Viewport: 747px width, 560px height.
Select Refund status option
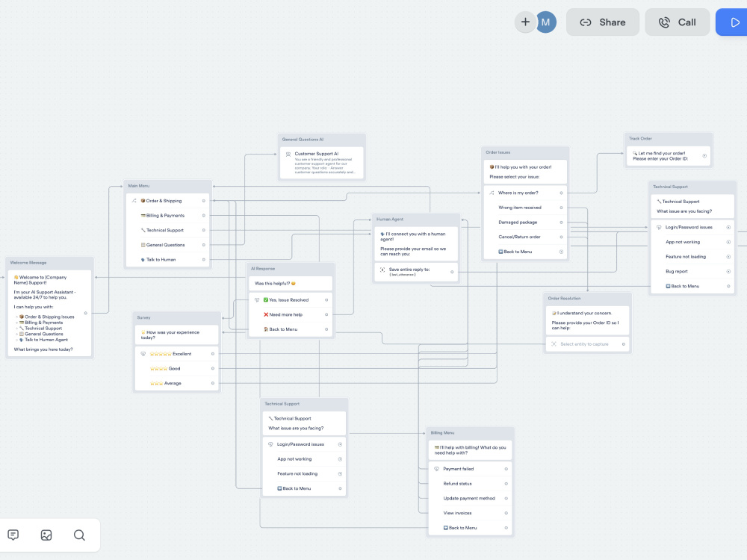(470, 484)
